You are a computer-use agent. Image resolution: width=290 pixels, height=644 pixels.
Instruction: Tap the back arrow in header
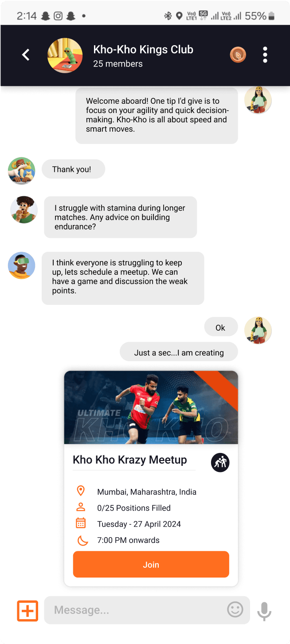point(26,55)
